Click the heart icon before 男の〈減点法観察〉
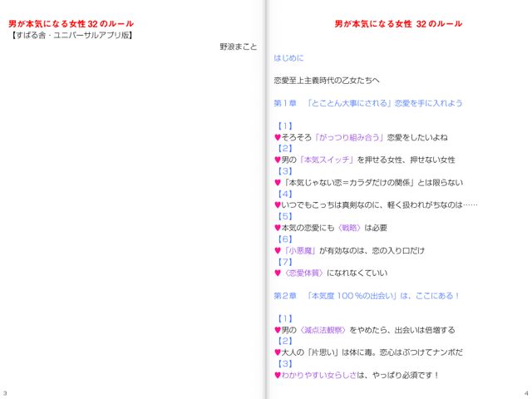The height and width of the screenshot is (399, 532). 278,330
